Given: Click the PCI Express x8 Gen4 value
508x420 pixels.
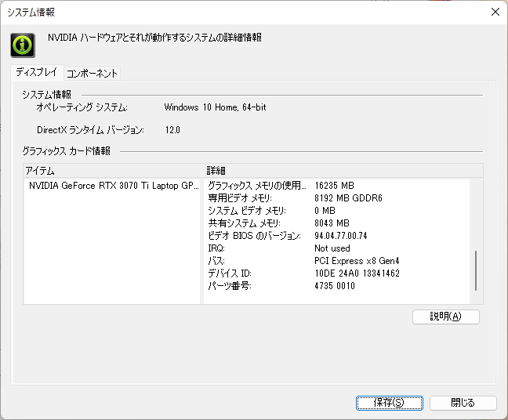Looking at the screenshot, I should (x=357, y=261).
